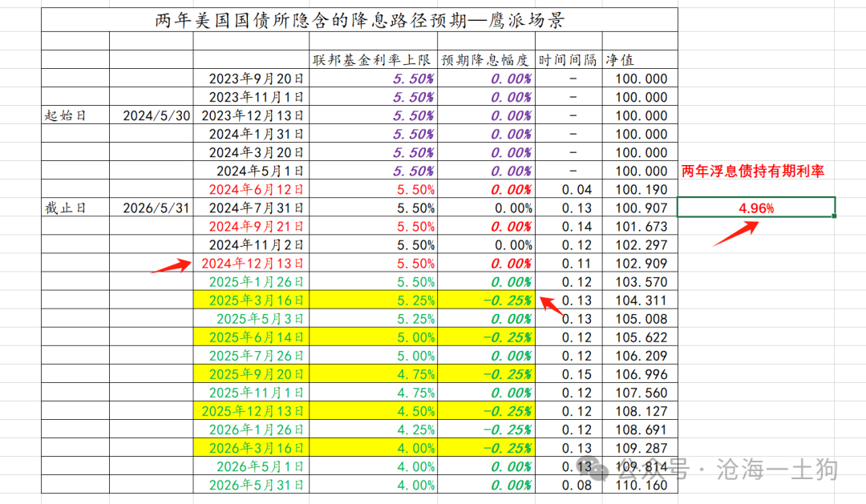Click the 时间间隔 column header cell
This screenshot has height=504, width=866.
pyautogui.click(x=569, y=59)
